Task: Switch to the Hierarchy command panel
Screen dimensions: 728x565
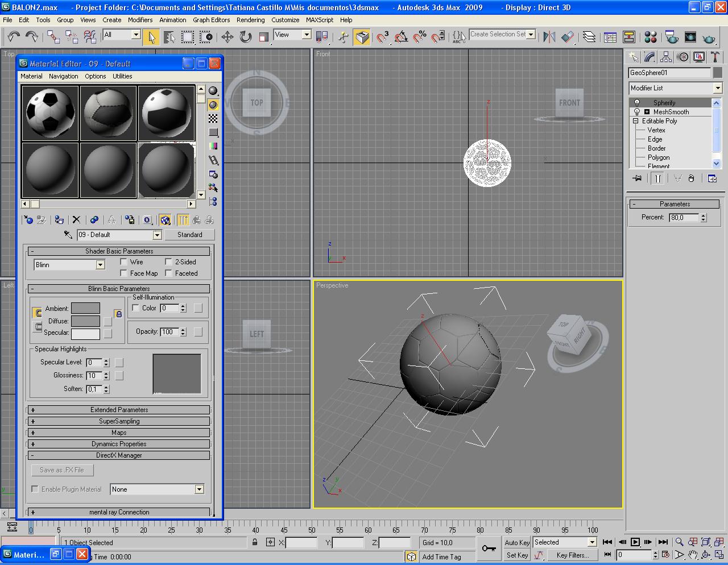Action: pyautogui.click(x=666, y=57)
